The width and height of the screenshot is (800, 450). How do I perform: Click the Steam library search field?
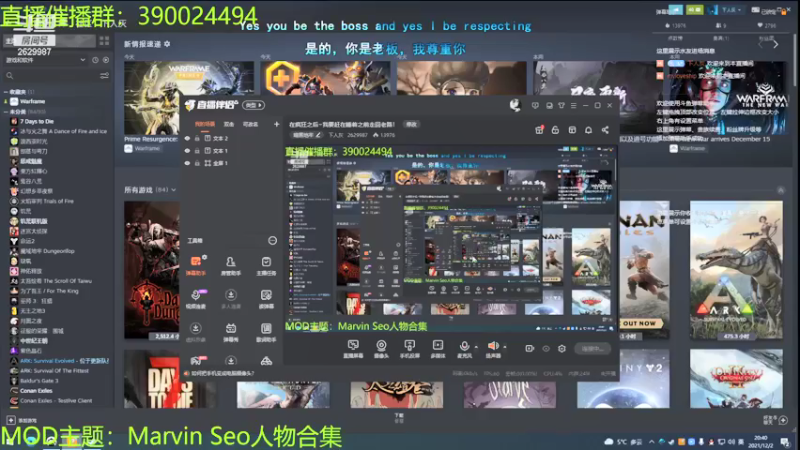(51, 76)
